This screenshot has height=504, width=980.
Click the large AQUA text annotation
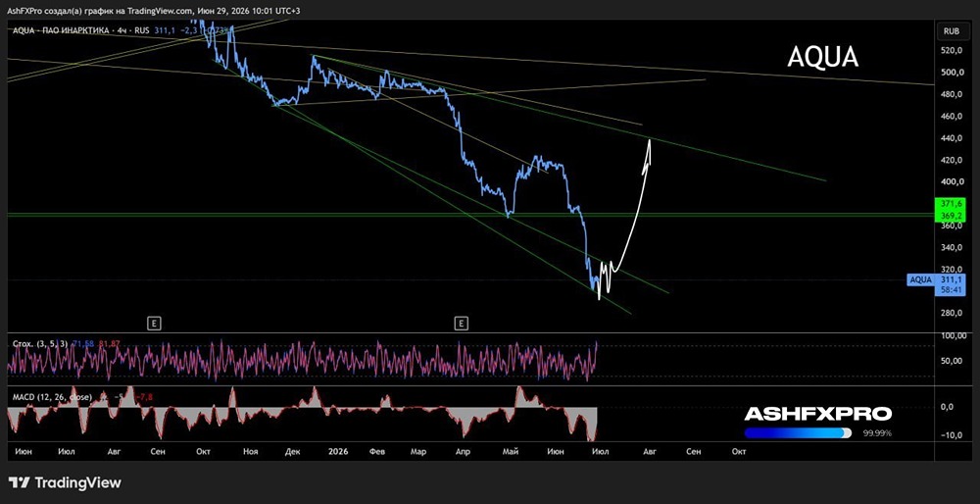(x=822, y=57)
